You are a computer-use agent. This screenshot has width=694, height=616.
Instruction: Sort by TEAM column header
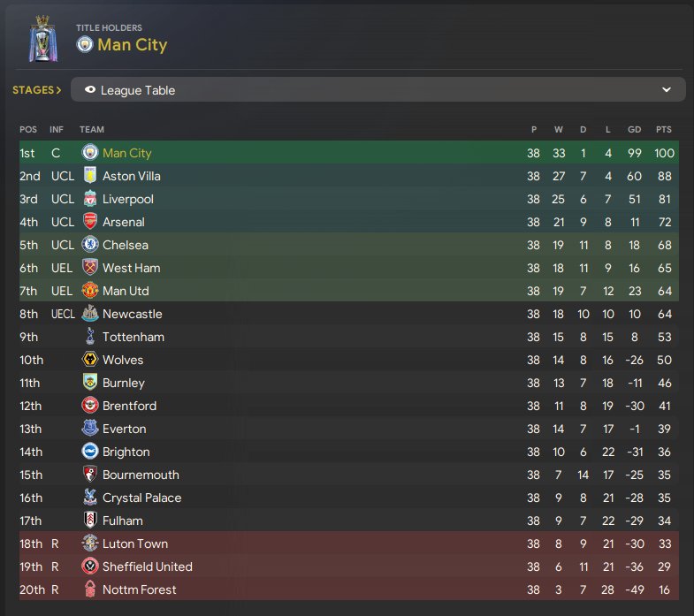tap(91, 130)
